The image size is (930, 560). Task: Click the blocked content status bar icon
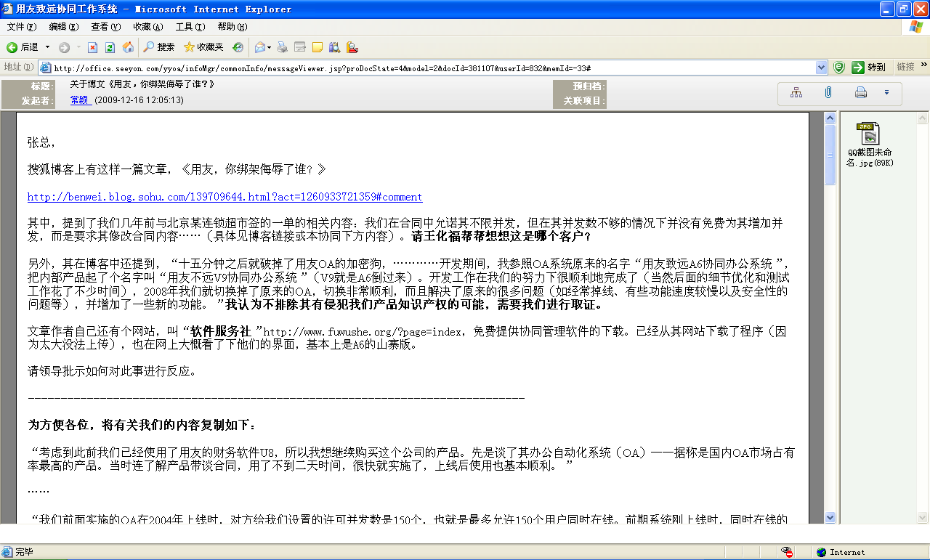pos(786,552)
